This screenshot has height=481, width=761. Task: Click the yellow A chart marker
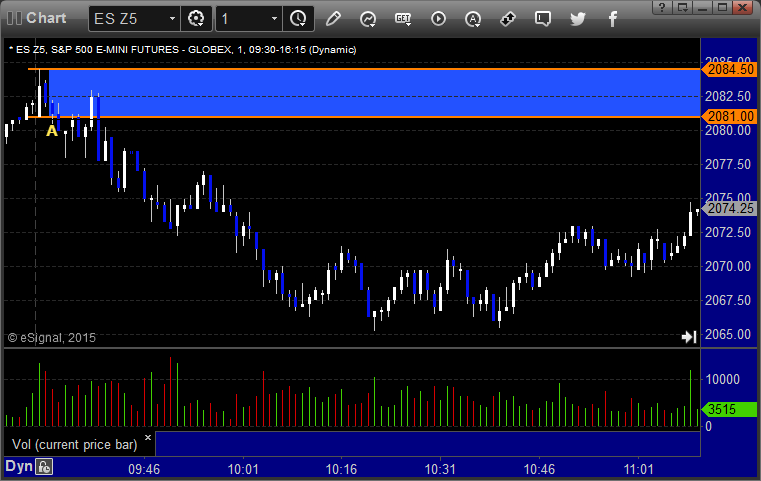point(52,131)
